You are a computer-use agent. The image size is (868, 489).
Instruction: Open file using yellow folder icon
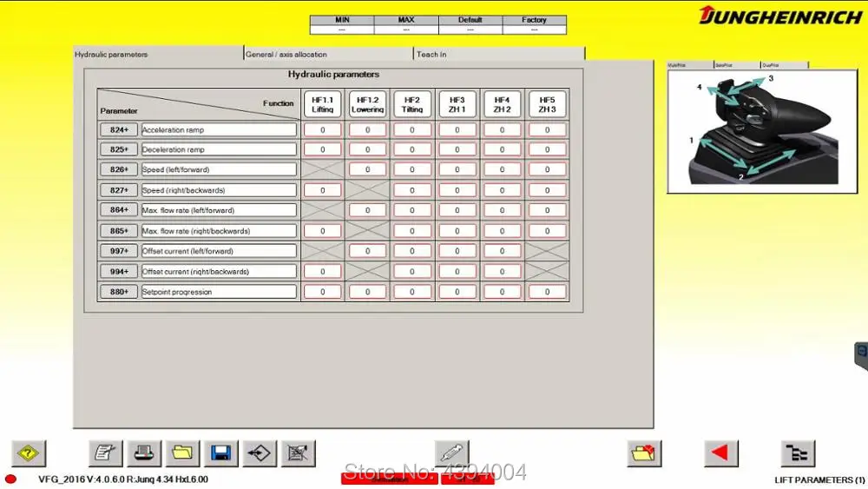tap(182, 453)
